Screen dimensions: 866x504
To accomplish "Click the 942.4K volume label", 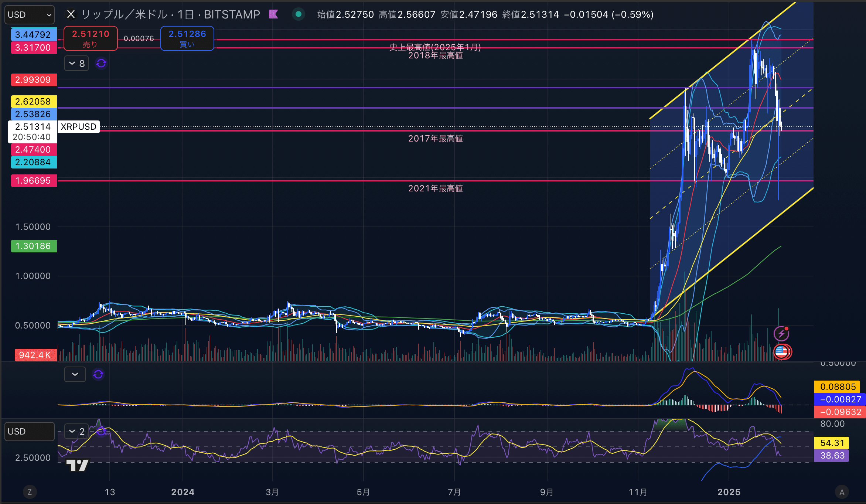I will click(x=35, y=355).
